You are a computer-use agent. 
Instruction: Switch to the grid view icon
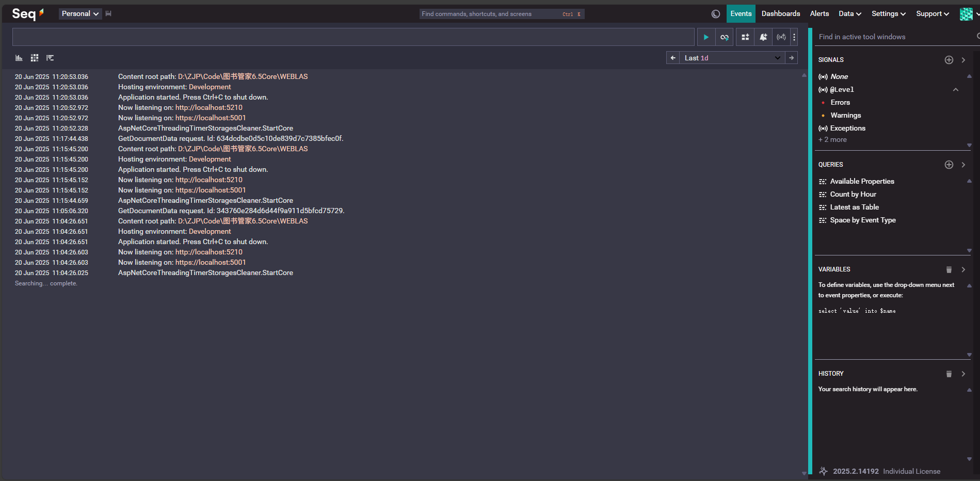pyautogui.click(x=35, y=58)
